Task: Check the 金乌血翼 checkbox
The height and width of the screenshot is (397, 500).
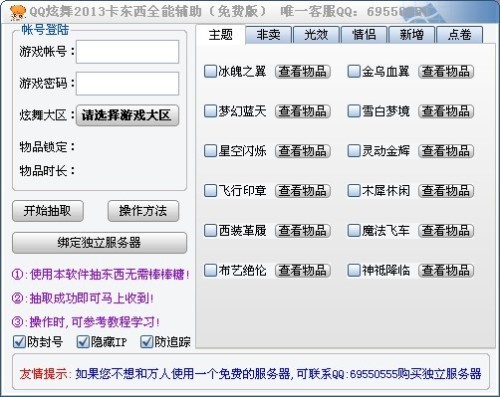Action: coord(354,71)
